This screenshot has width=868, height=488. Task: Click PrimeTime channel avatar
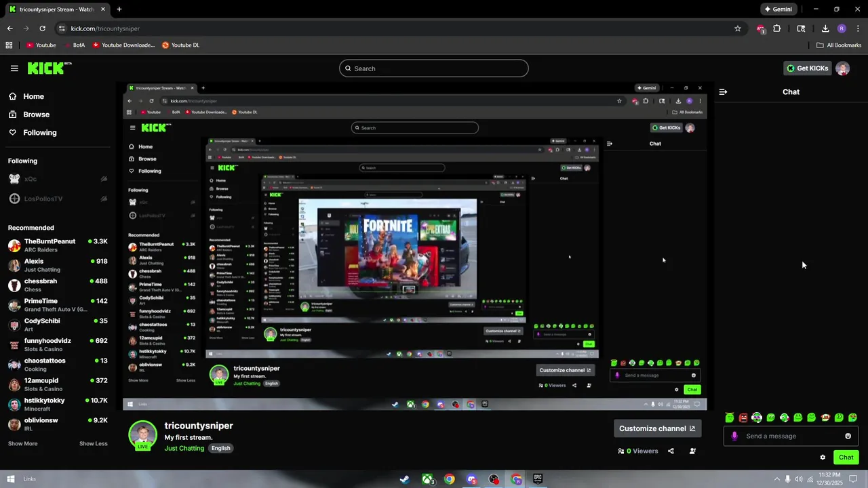point(14,305)
